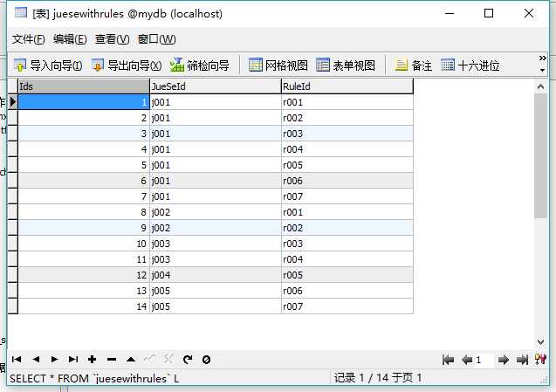Screen dimensions: 556x392
Task: Select JueSeId cell in row 5
Action: pos(216,165)
